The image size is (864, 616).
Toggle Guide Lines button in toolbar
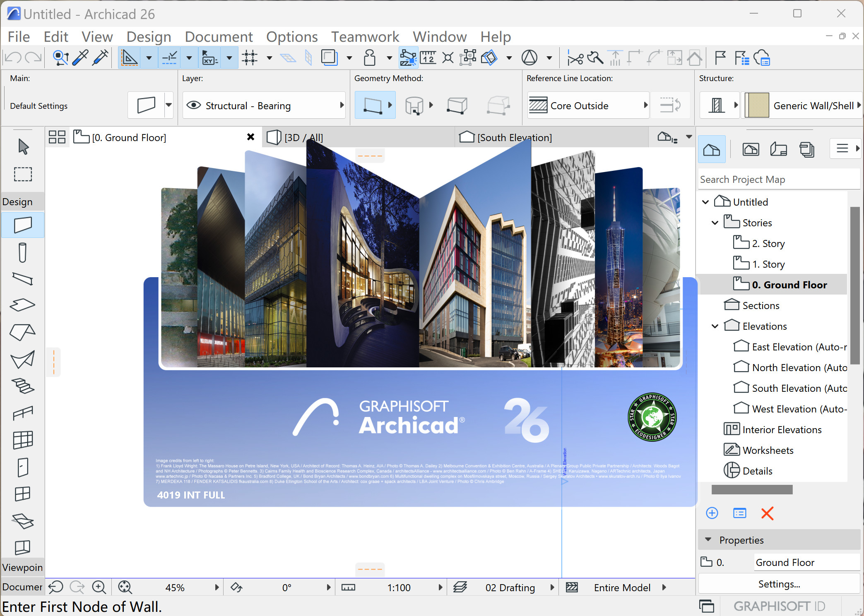(x=129, y=58)
